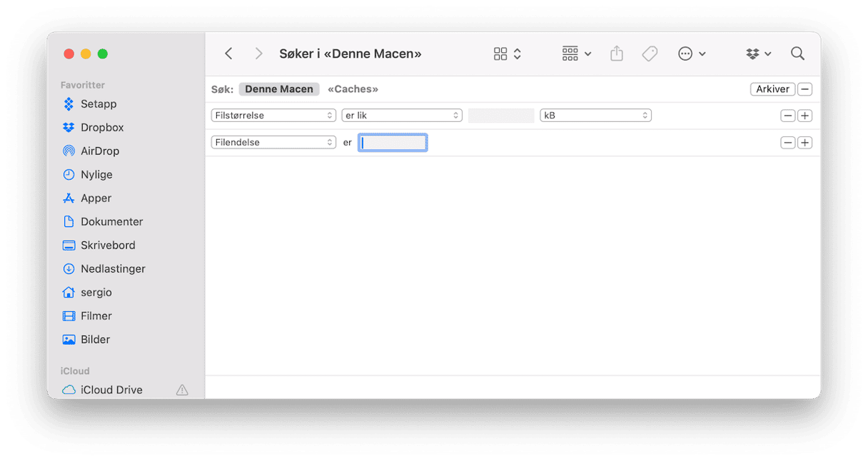
Task: Go forward with the right chevron arrow
Action: [x=259, y=54]
